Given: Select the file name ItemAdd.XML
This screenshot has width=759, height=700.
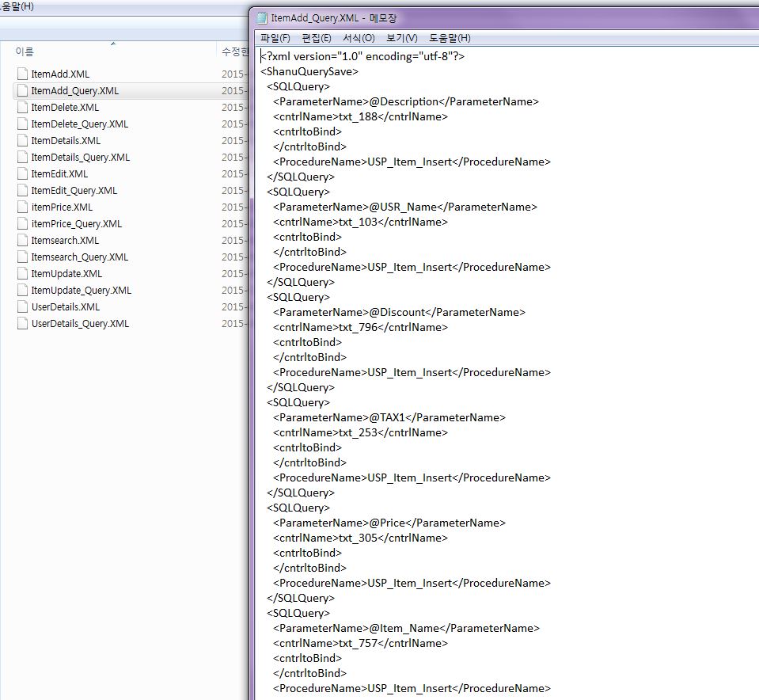Looking at the screenshot, I should pyautogui.click(x=60, y=74).
